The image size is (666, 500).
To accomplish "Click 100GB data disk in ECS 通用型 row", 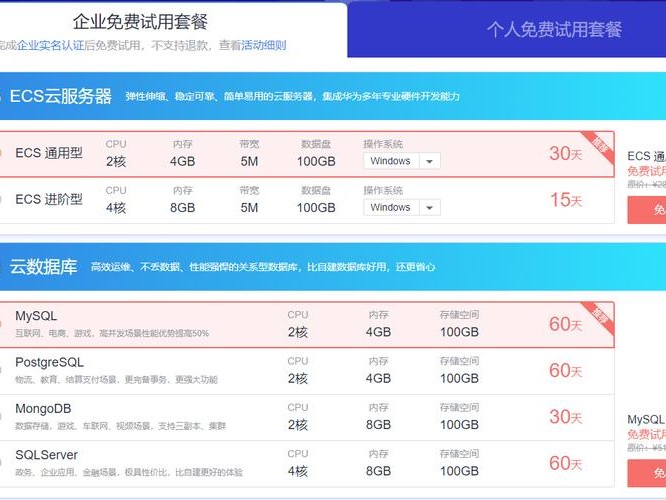I will [x=316, y=161].
